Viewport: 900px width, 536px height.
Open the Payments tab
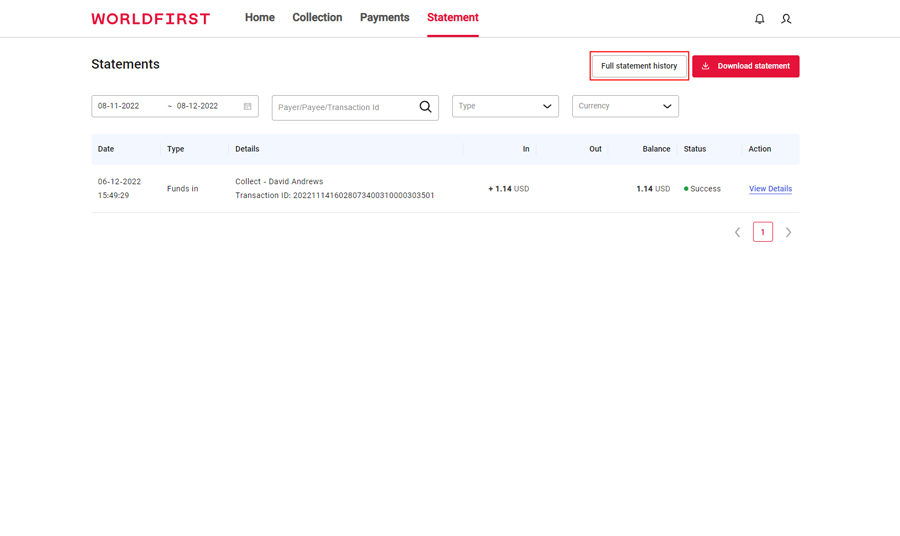tap(384, 18)
